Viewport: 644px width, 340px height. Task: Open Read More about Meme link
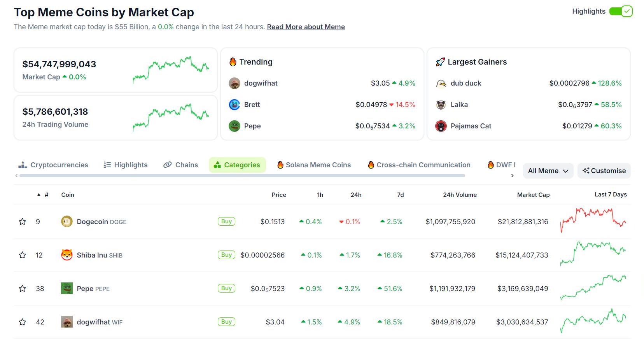click(306, 27)
